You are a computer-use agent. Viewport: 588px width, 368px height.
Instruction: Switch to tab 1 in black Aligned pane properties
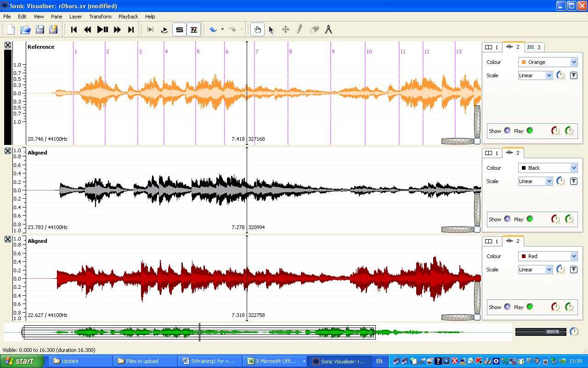click(492, 153)
